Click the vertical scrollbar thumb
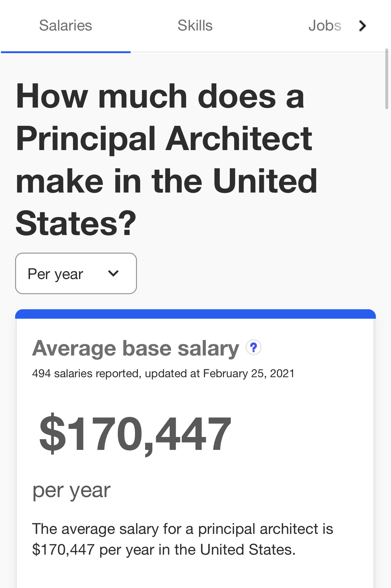Image resolution: width=391 pixels, height=588 pixels. click(x=387, y=79)
